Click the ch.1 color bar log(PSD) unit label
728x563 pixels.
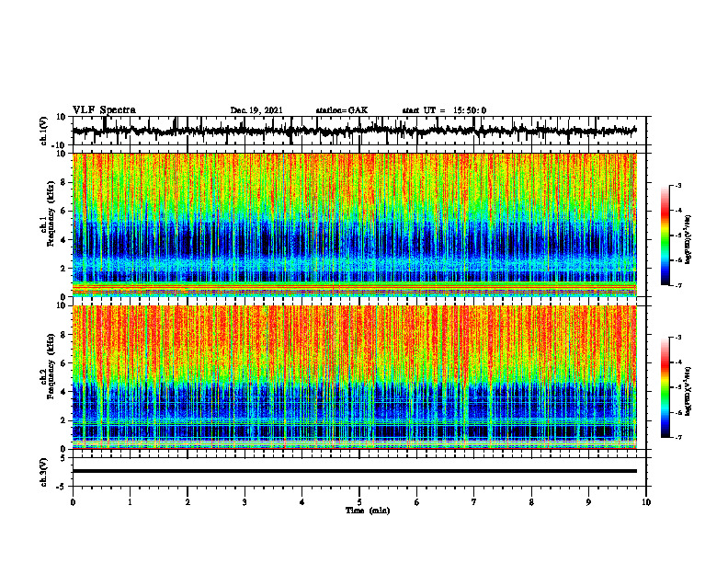[x=688, y=240]
